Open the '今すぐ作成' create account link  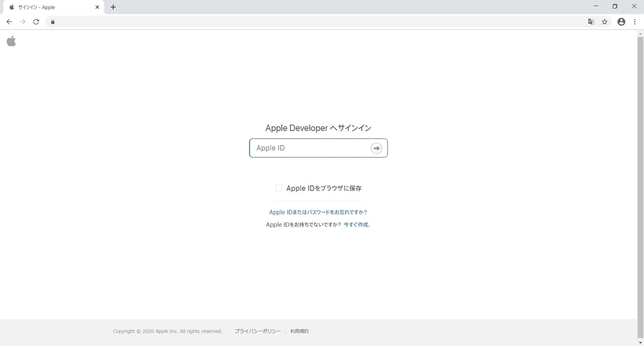(x=357, y=225)
